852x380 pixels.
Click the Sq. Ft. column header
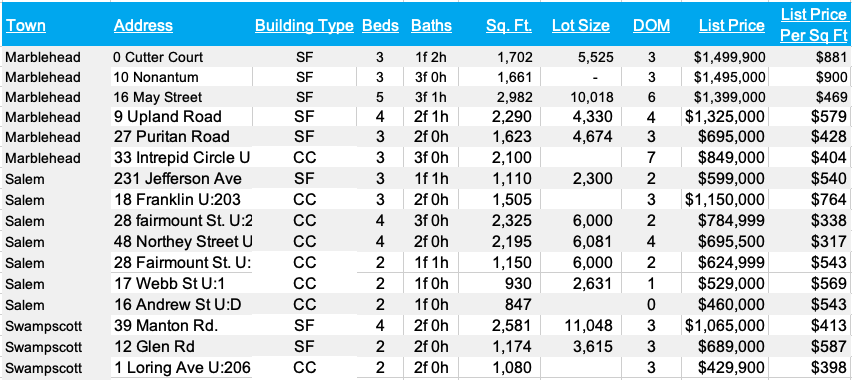[509, 26]
